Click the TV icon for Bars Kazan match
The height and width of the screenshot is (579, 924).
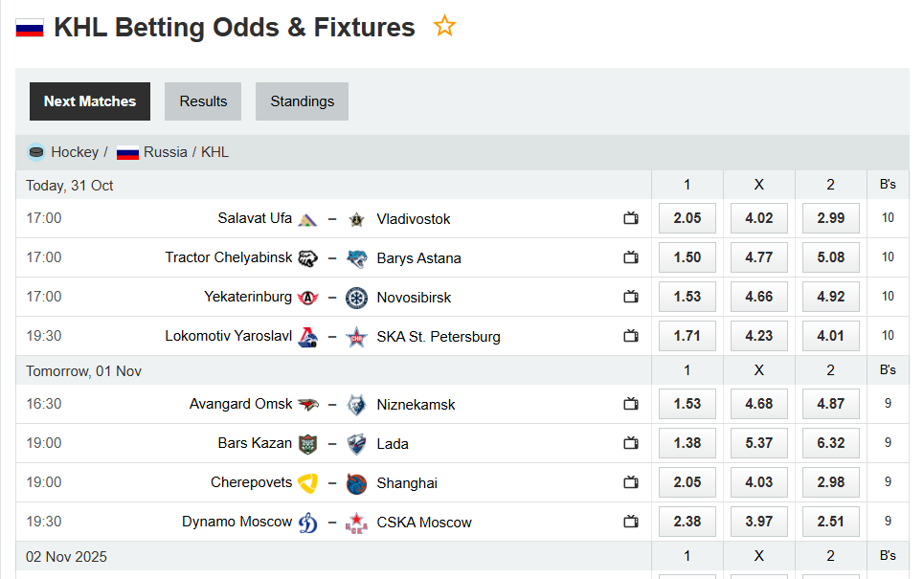coord(631,443)
